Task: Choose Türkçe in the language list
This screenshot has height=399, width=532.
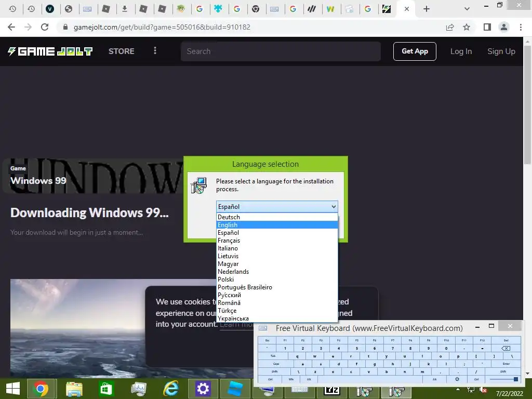Action: [x=277, y=311]
